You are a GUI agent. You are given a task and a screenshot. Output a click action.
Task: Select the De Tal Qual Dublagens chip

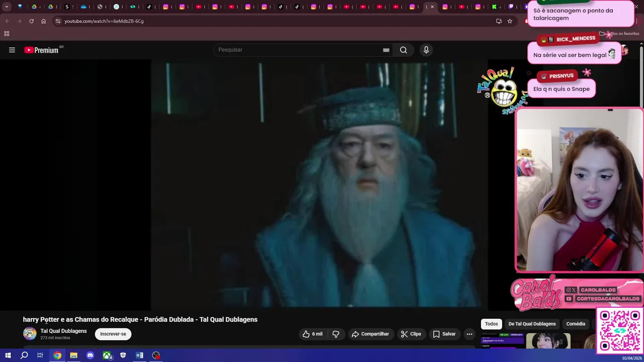pos(532,324)
